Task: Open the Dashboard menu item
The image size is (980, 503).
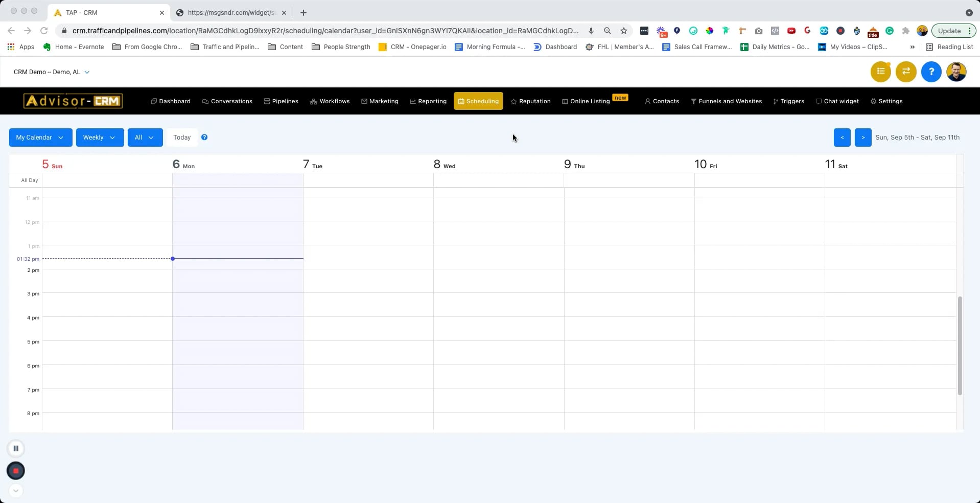Action: pyautogui.click(x=171, y=101)
